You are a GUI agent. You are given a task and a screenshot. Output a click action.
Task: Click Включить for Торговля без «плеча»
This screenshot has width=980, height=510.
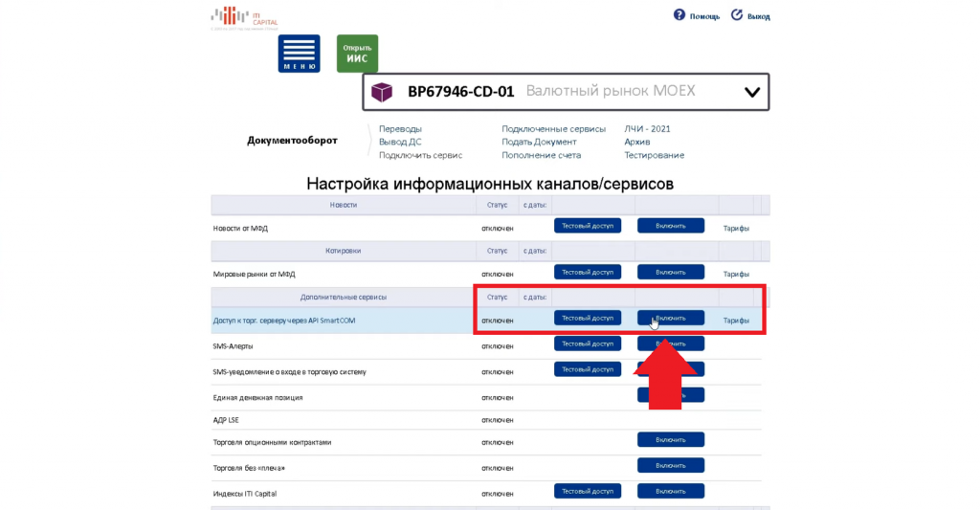point(671,466)
